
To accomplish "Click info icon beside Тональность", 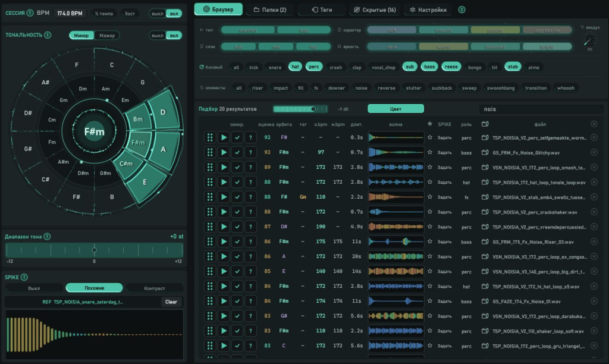I will (x=48, y=35).
